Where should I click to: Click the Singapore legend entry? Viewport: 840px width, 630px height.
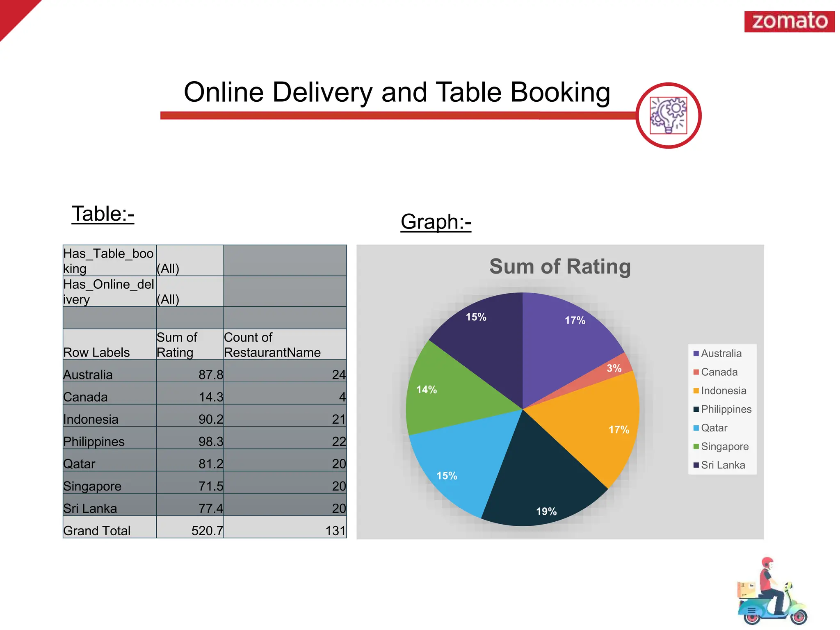click(721, 446)
